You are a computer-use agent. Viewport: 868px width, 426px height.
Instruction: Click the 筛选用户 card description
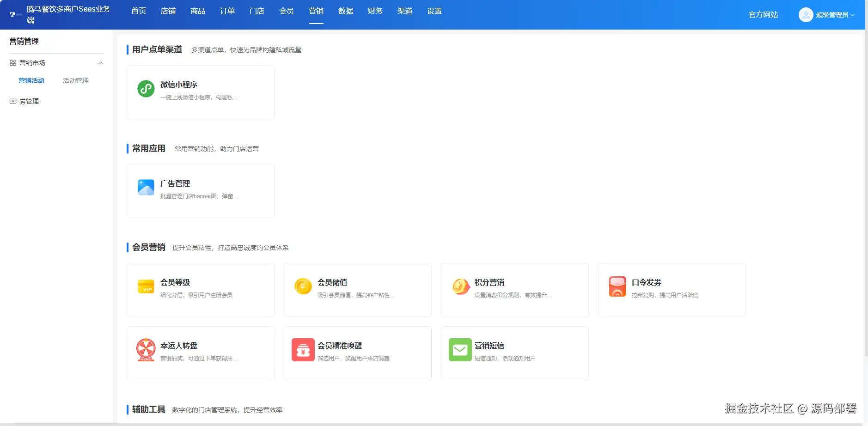354,358
